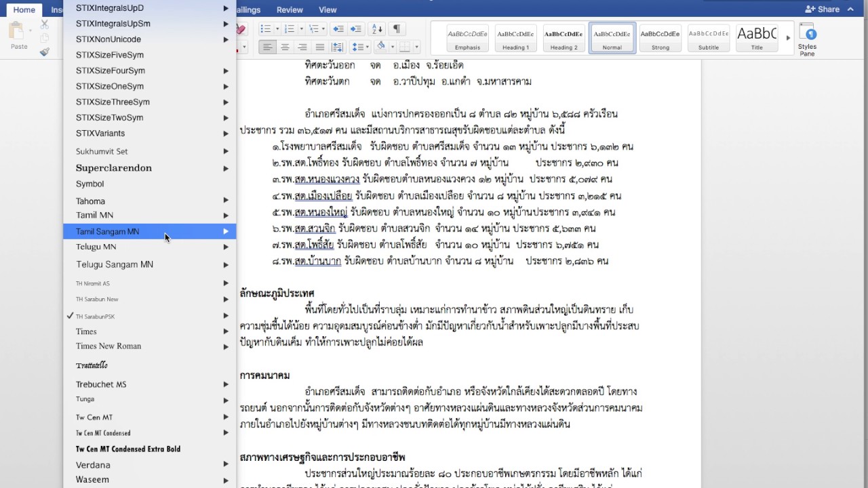
Task: Click the line spacing icon
Action: (357, 47)
